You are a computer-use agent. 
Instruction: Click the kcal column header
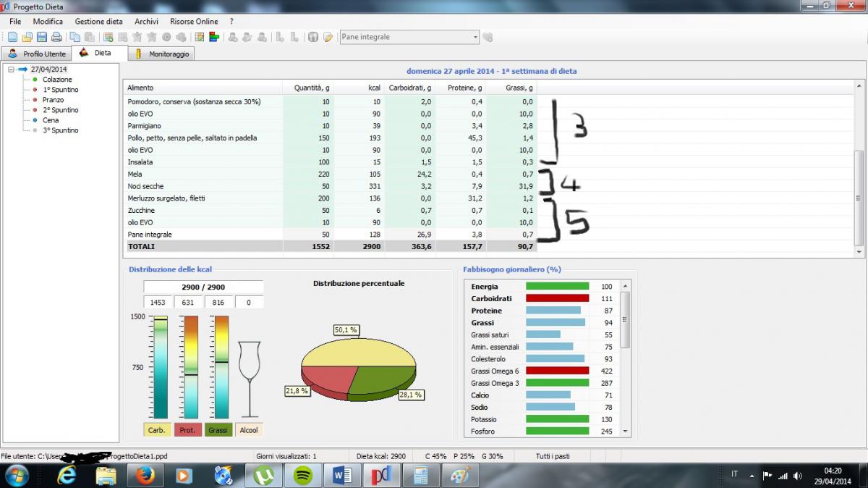374,88
